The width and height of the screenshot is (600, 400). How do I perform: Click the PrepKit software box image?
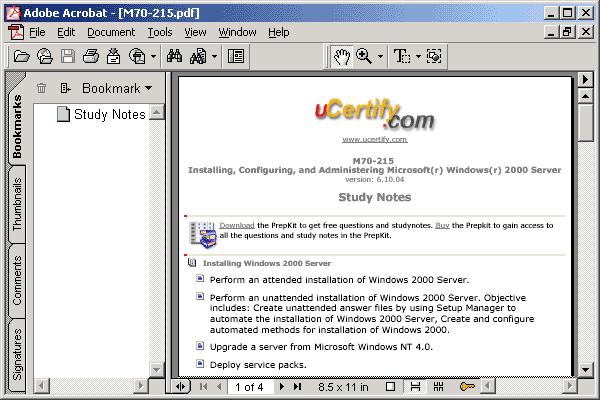(203, 234)
